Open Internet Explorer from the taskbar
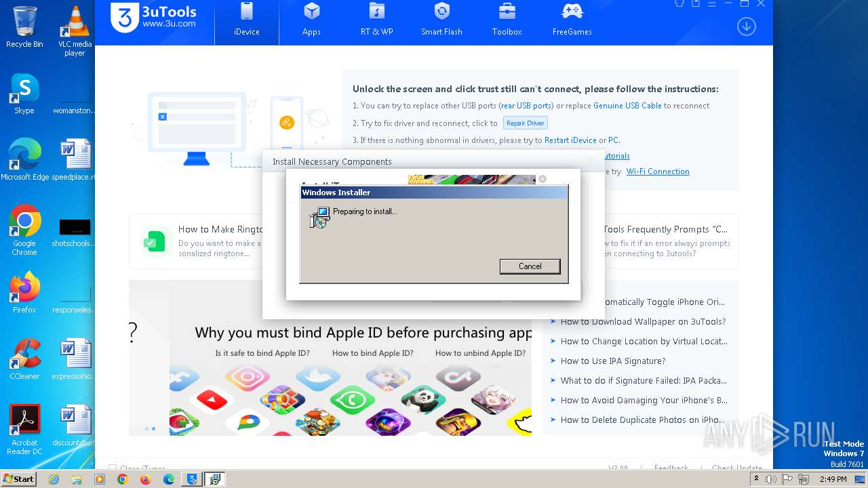Viewport: 868px width, 488px height. coord(54,479)
